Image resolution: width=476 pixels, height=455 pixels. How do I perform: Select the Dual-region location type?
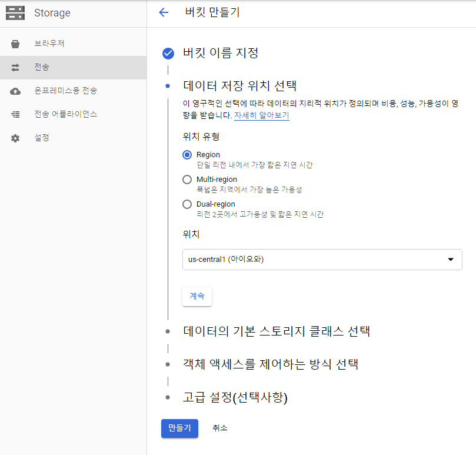point(187,204)
